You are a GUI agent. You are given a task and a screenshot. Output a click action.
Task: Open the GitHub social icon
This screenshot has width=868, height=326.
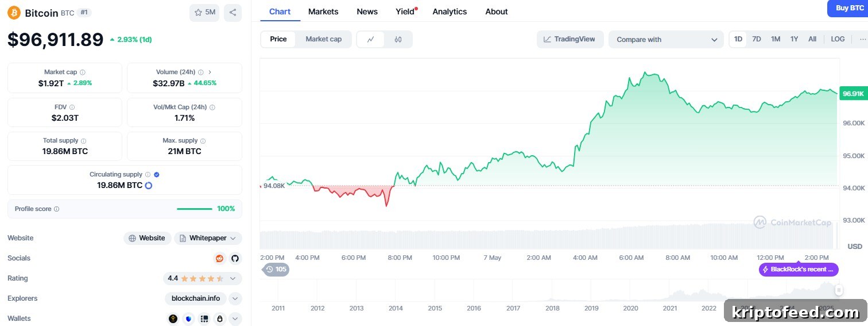pyautogui.click(x=235, y=258)
